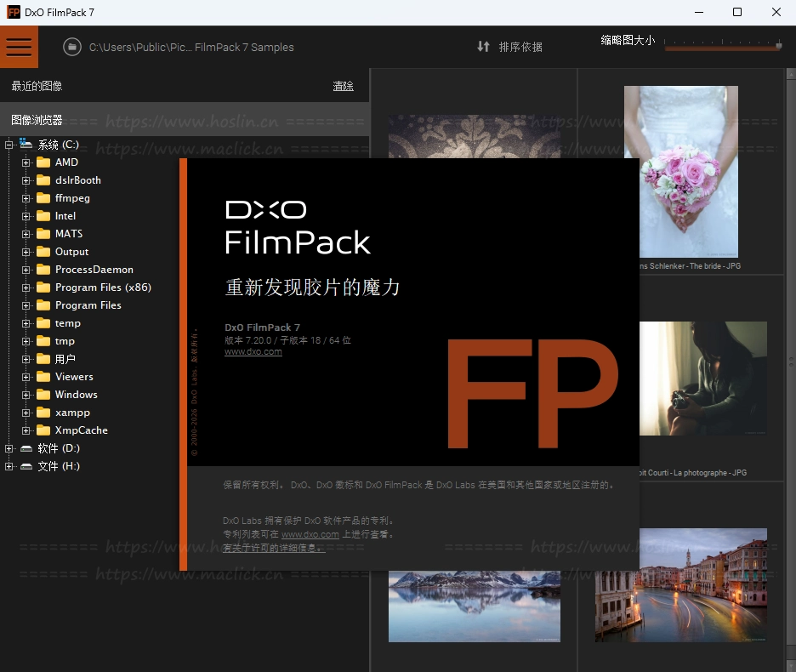Expand the dslrBooth folder

26,180
